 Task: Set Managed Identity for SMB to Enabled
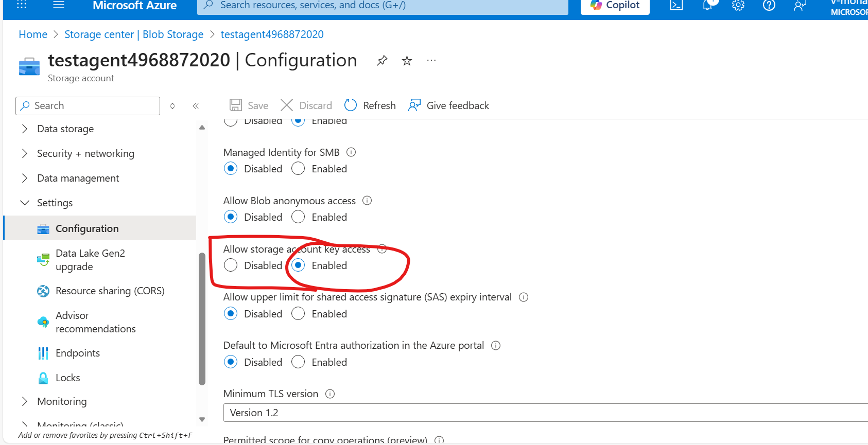[x=298, y=169]
